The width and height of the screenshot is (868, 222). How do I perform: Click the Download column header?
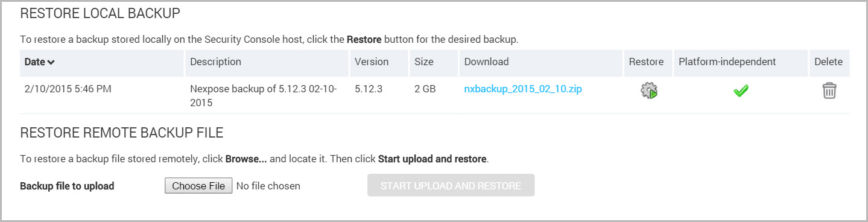[486, 62]
